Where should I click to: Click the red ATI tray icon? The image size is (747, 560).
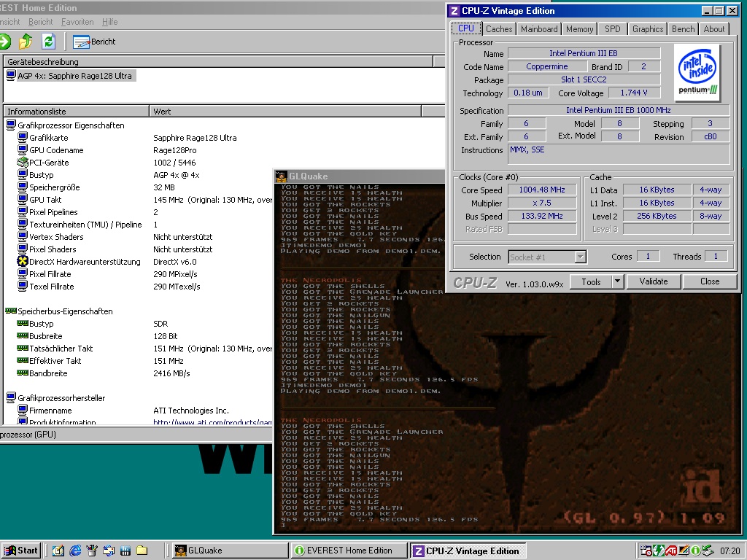[x=671, y=551]
